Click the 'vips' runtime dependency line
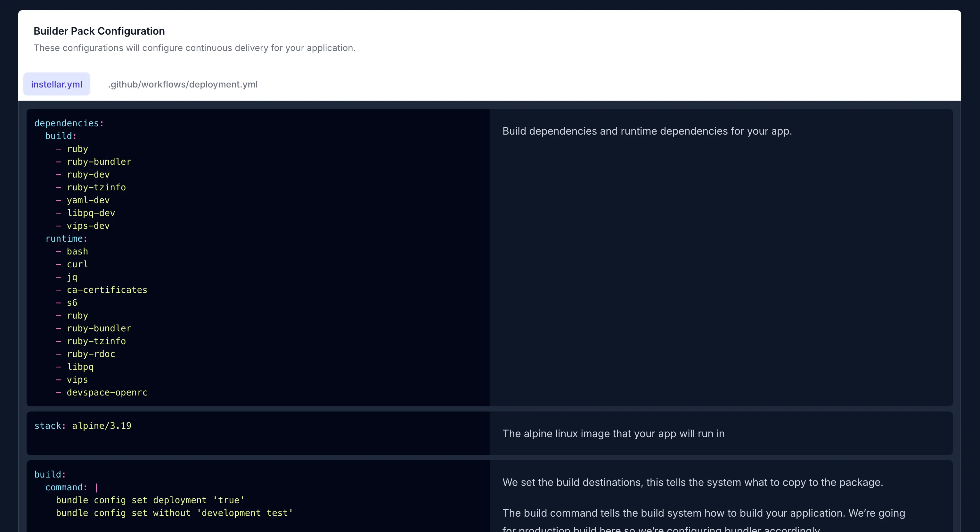980x532 pixels. pyautogui.click(x=72, y=380)
